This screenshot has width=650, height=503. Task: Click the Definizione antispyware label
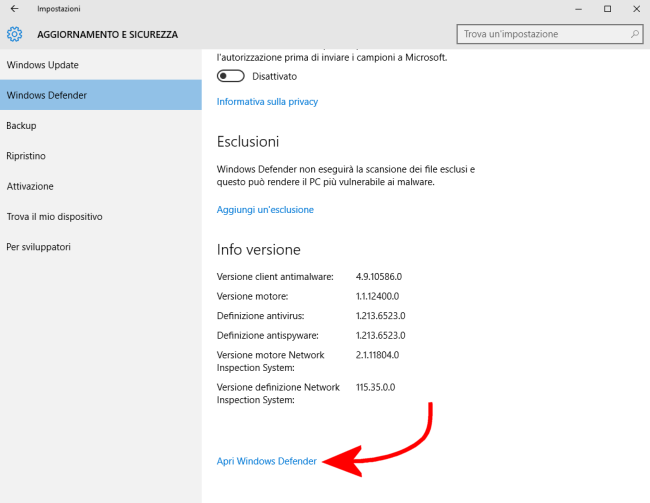(x=268, y=335)
